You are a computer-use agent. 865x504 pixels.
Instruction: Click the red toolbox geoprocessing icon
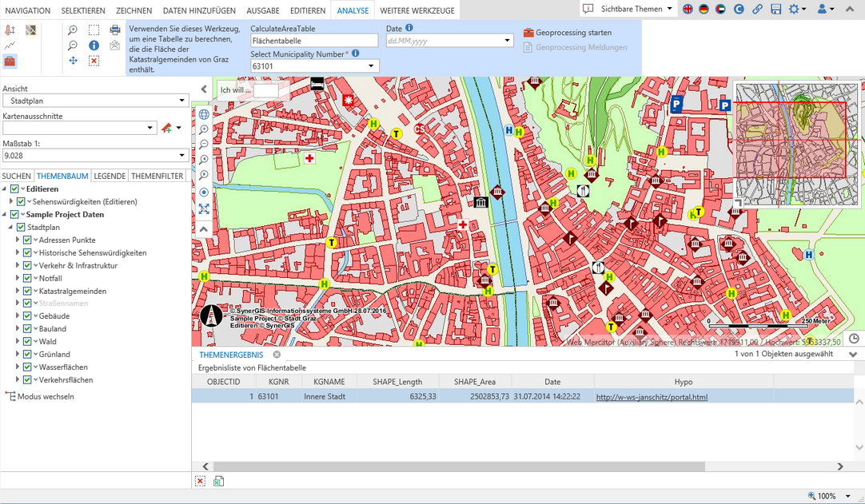point(10,61)
